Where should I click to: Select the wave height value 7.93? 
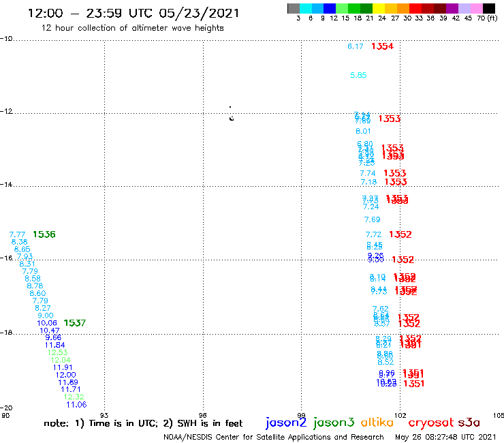coord(25,256)
